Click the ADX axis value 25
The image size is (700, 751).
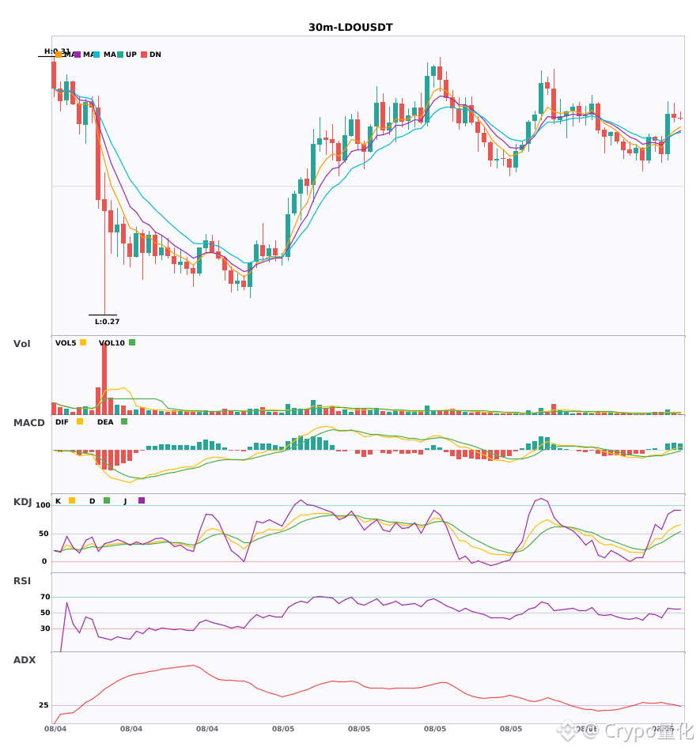pyautogui.click(x=44, y=705)
